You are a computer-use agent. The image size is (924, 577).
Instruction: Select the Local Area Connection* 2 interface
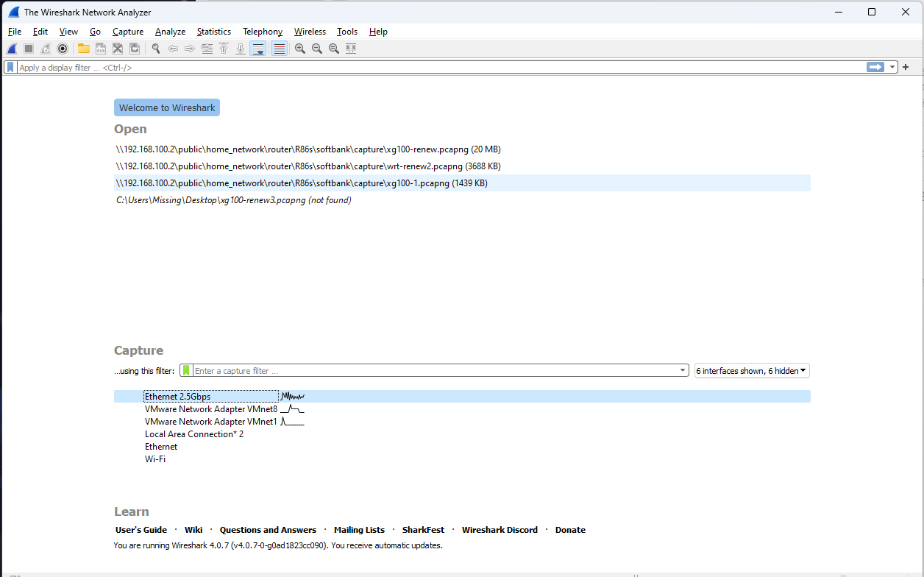(x=463, y=434)
